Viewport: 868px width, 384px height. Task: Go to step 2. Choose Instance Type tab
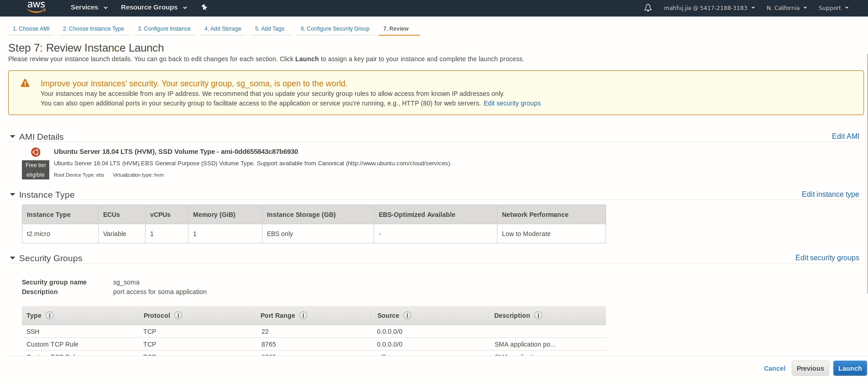[x=94, y=29]
